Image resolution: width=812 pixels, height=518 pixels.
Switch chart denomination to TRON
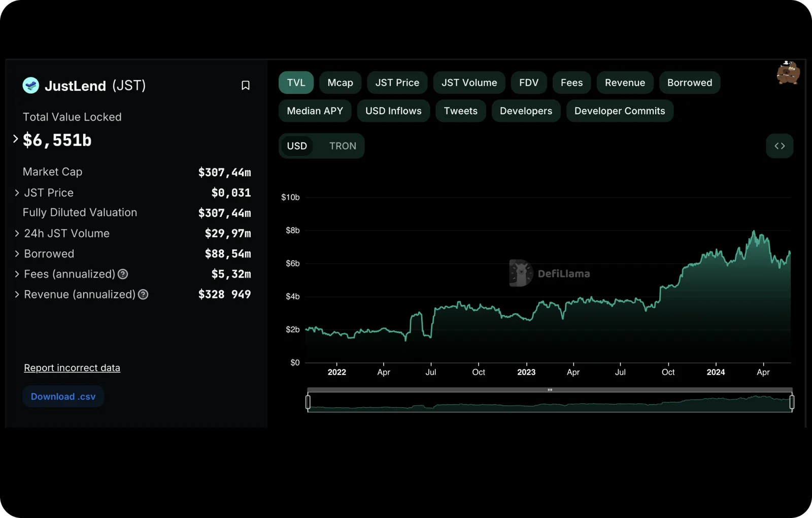(343, 146)
